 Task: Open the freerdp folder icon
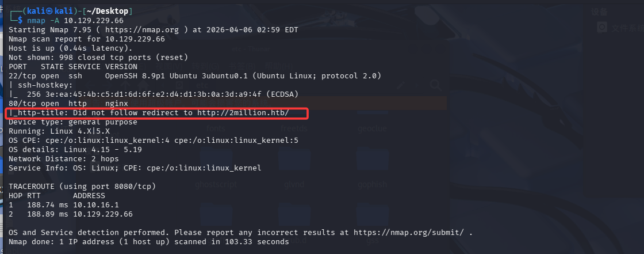click(293, 127)
